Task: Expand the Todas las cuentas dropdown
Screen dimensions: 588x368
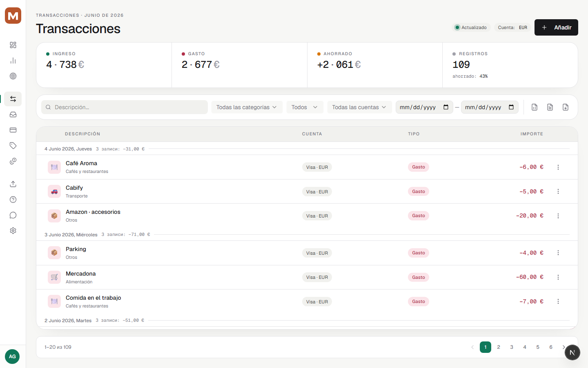Action: pos(359,107)
